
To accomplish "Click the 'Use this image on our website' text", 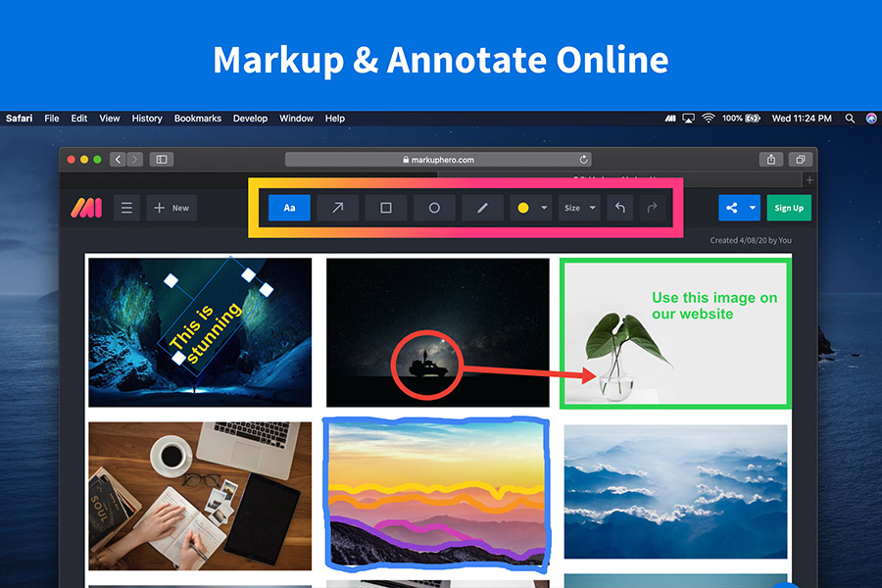I will tap(714, 306).
